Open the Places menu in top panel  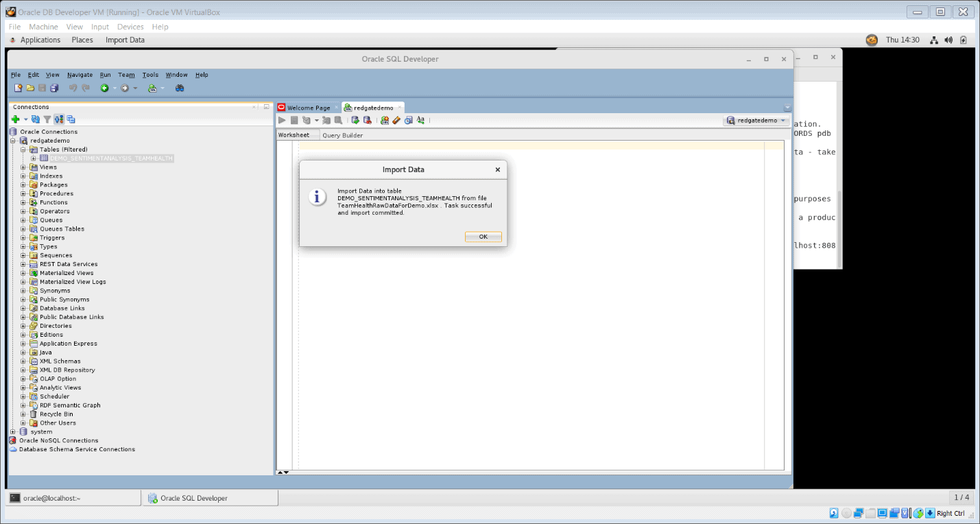82,40
